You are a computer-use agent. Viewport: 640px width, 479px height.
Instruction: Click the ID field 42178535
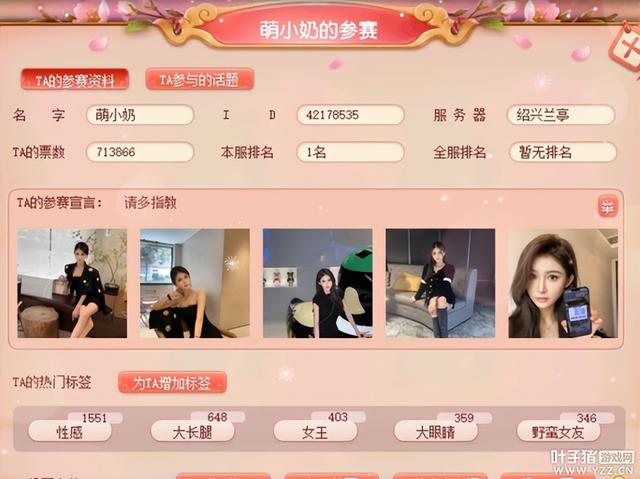pyautogui.click(x=350, y=115)
